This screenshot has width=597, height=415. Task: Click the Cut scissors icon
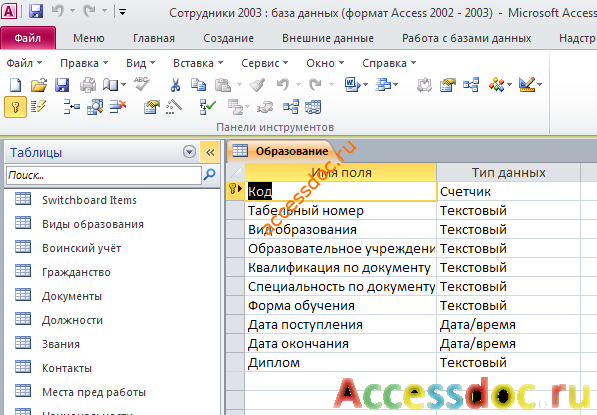[175, 85]
